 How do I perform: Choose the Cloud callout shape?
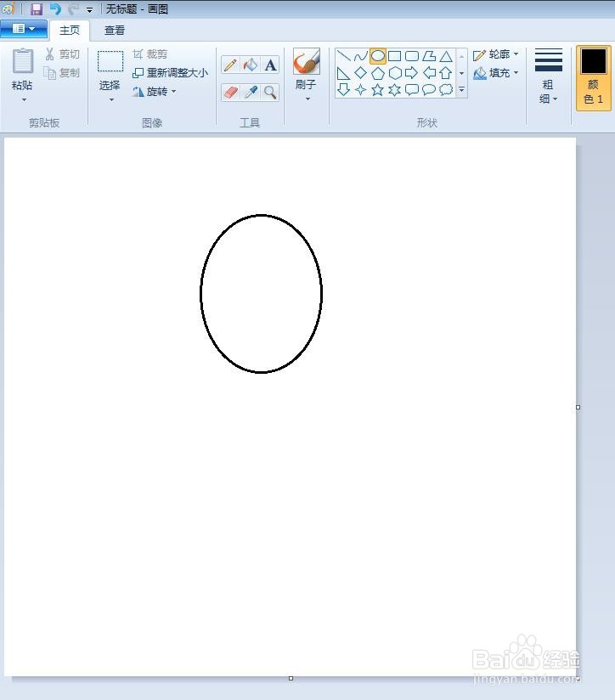(446, 90)
